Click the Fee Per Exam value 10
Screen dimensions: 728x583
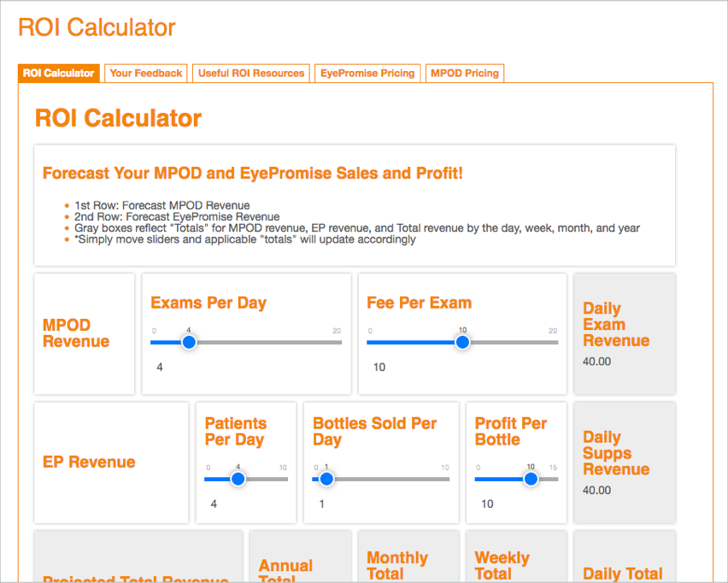pyautogui.click(x=379, y=367)
